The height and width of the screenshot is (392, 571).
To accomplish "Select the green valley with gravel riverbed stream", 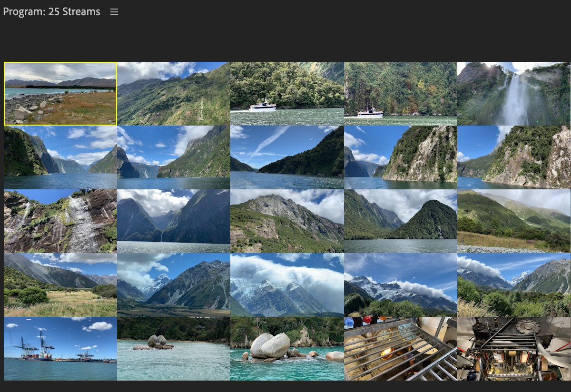I will tap(514, 221).
